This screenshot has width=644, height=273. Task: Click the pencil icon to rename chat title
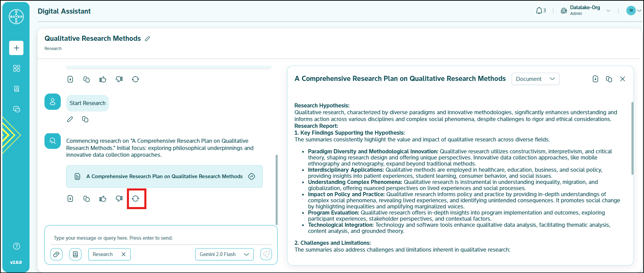[147, 39]
